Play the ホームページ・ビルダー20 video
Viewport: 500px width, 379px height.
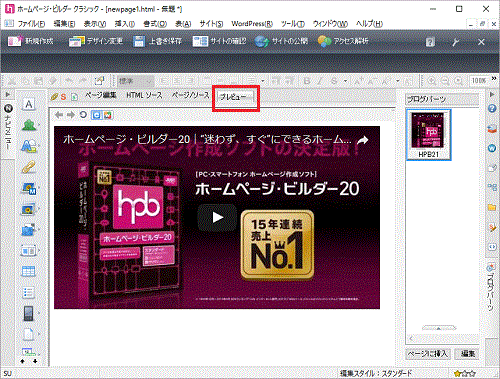pyautogui.click(x=217, y=217)
